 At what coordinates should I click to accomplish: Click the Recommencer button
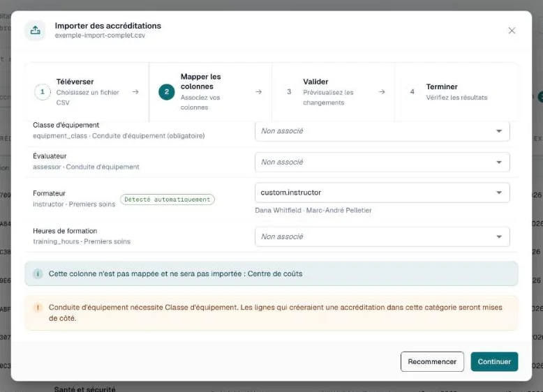[x=432, y=361]
